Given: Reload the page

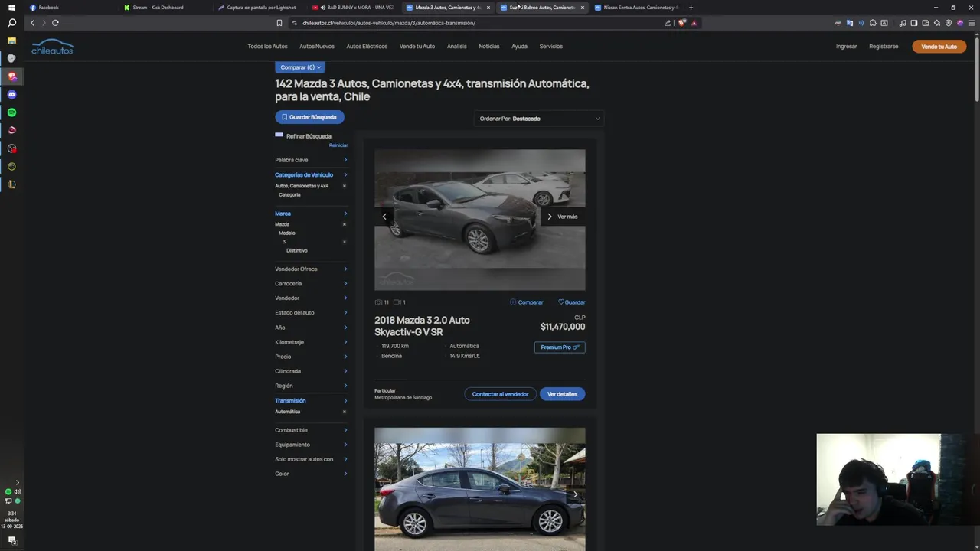Looking at the screenshot, I should point(55,23).
